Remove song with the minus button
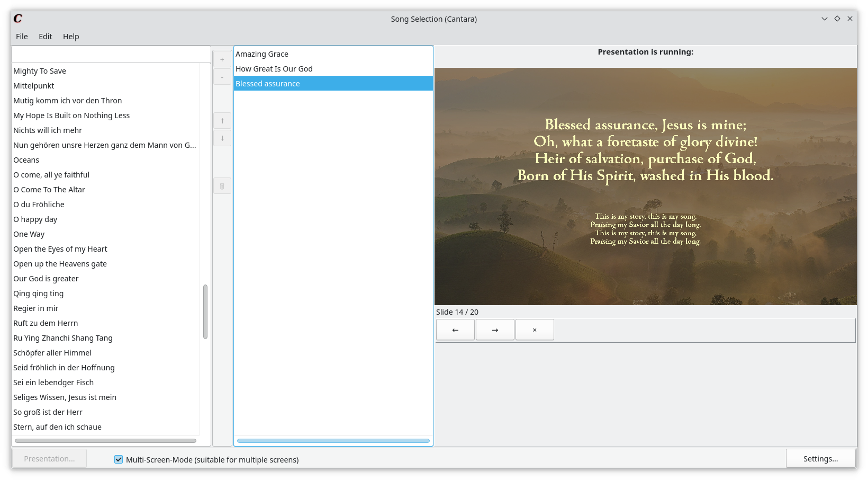Image resolution: width=868 pixels, height=480 pixels. 222,77
